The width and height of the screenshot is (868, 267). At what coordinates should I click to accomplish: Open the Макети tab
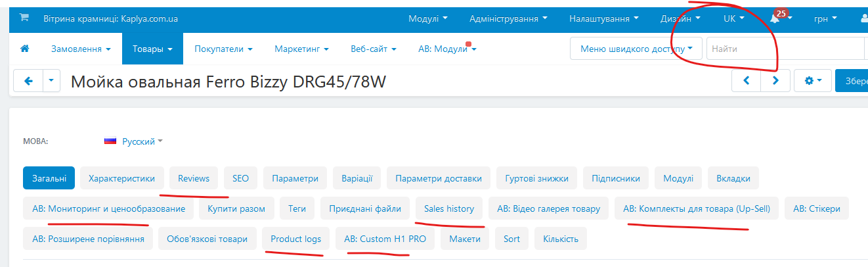465,239
